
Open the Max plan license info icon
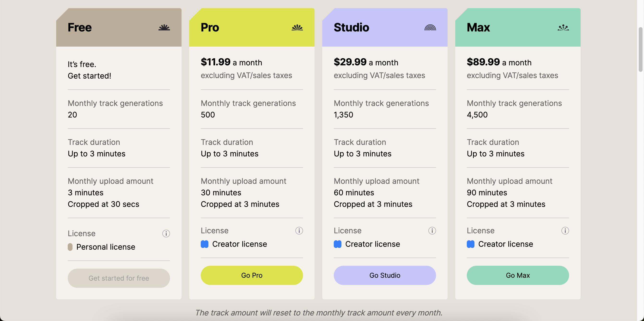pyautogui.click(x=565, y=230)
